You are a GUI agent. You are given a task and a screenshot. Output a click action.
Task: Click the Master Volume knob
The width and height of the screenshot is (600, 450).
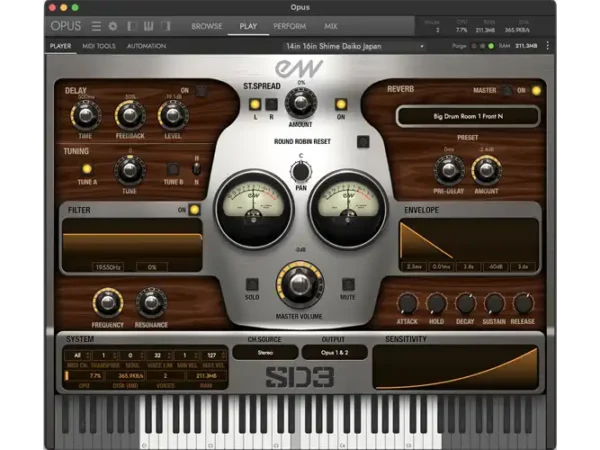point(300,285)
